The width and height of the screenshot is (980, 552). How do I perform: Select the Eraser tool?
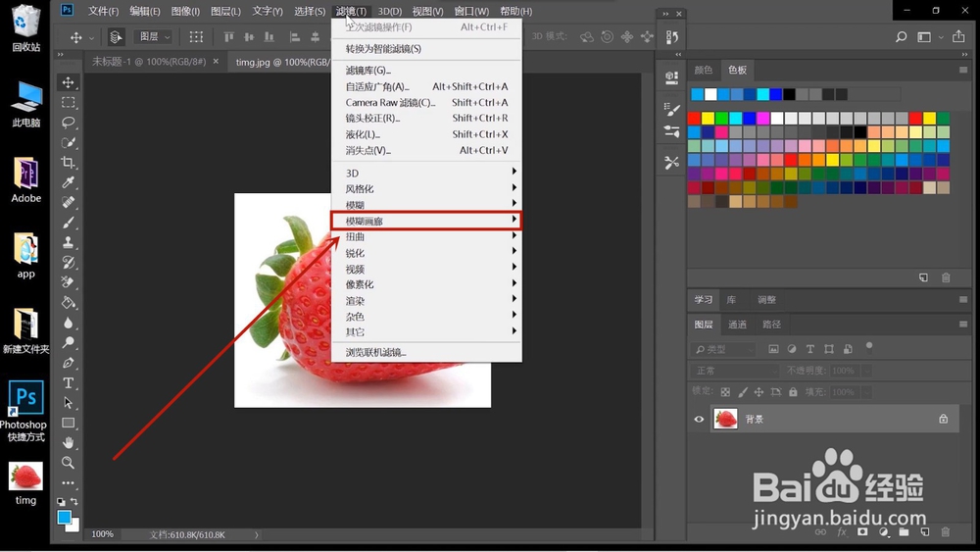pyautogui.click(x=69, y=282)
